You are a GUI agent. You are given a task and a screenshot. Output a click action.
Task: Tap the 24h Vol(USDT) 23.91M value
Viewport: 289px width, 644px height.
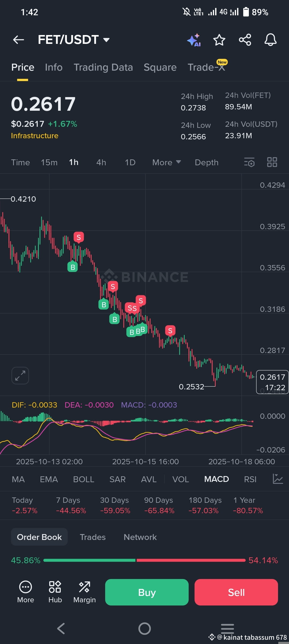[x=238, y=136]
